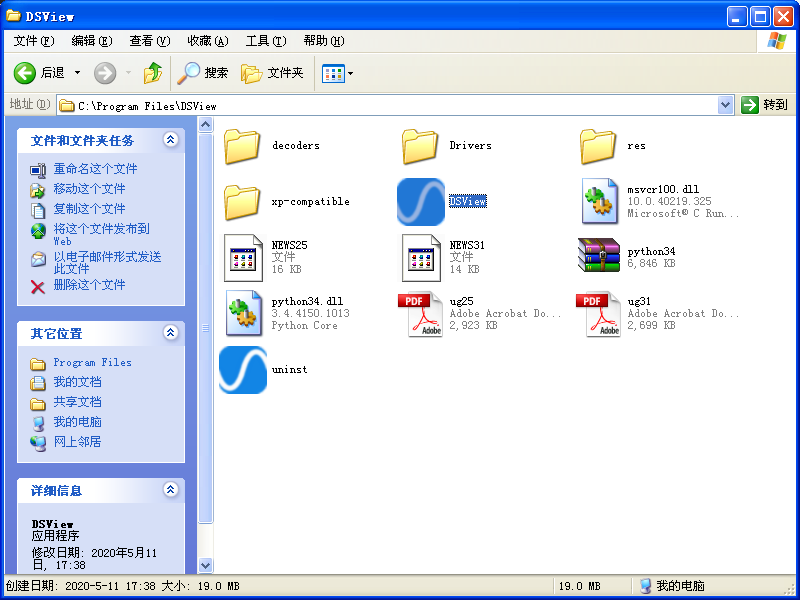Select the python34 archive icon
Screen dimensions: 800x600
598,255
